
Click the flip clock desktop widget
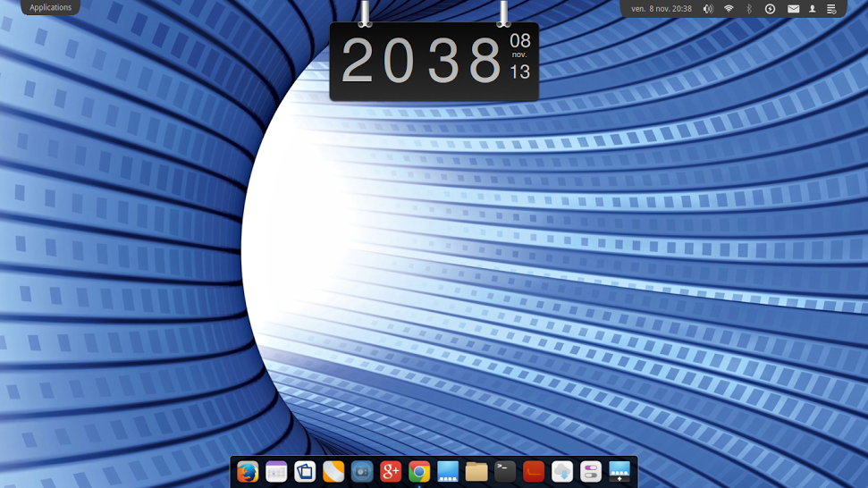[x=434, y=61]
